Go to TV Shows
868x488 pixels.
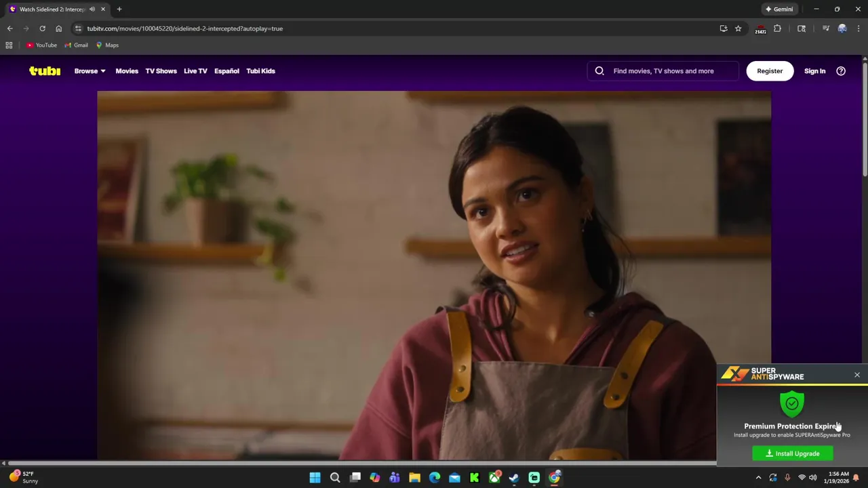(161, 71)
